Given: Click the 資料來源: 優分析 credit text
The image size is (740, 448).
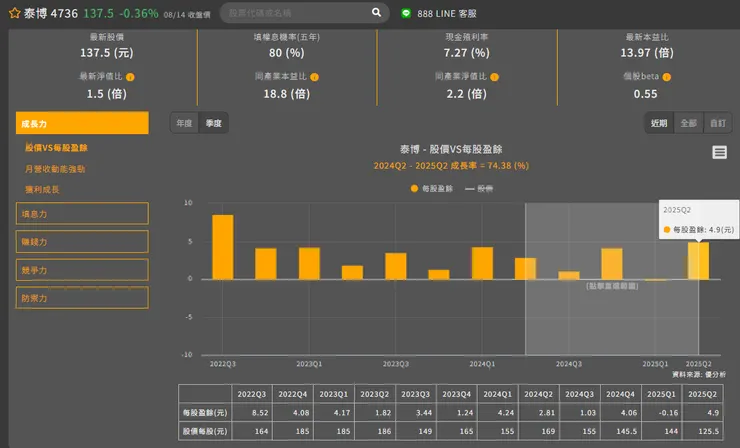Looking at the screenshot, I should click(x=699, y=374).
